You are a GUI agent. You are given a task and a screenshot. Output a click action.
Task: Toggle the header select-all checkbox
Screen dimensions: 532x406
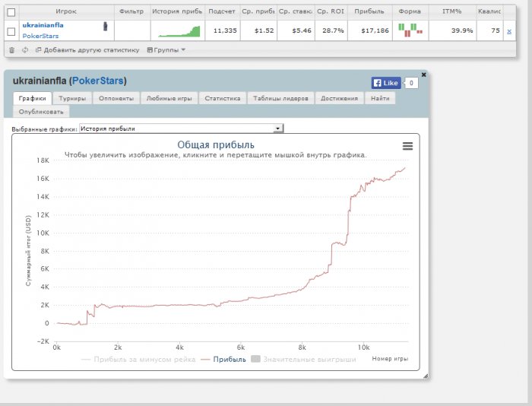click(x=11, y=12)
